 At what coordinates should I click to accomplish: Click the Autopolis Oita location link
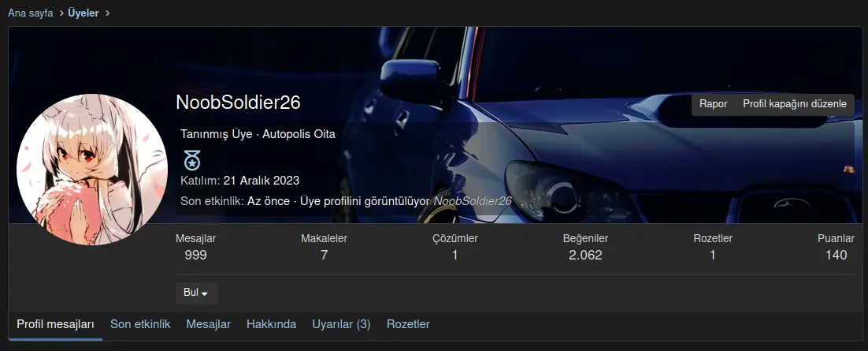[299, 134]
